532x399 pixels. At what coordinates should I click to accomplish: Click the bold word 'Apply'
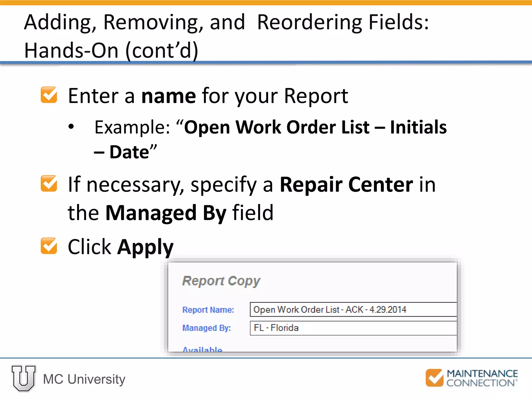coord(145,247)
